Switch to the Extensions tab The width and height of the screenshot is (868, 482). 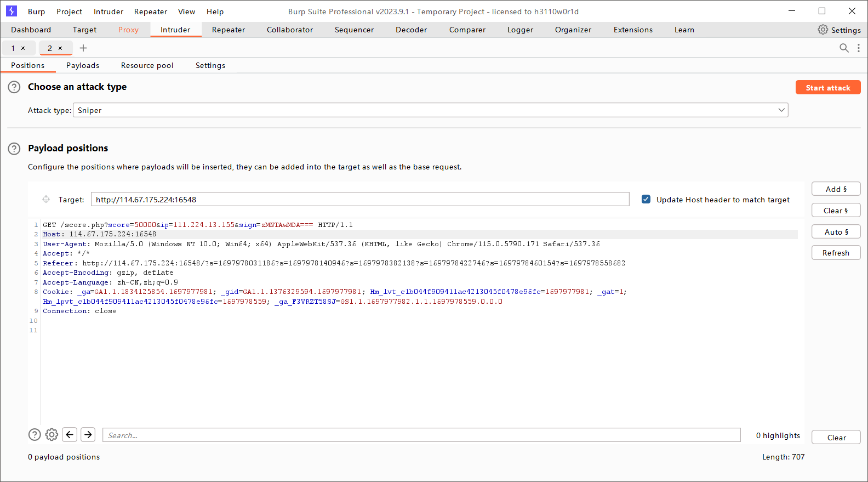tap(633, 30)
